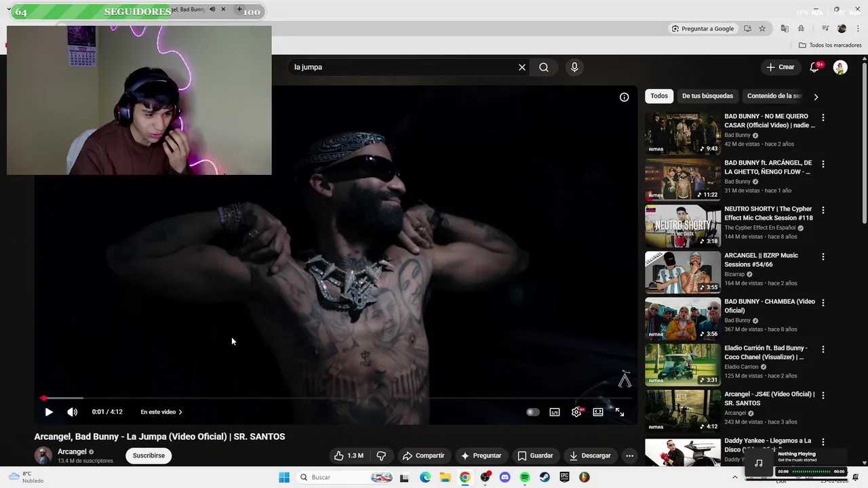Seek on the video progress bar
The width and height of the screenshot is (868, 488).
click(x=336, y=398)
